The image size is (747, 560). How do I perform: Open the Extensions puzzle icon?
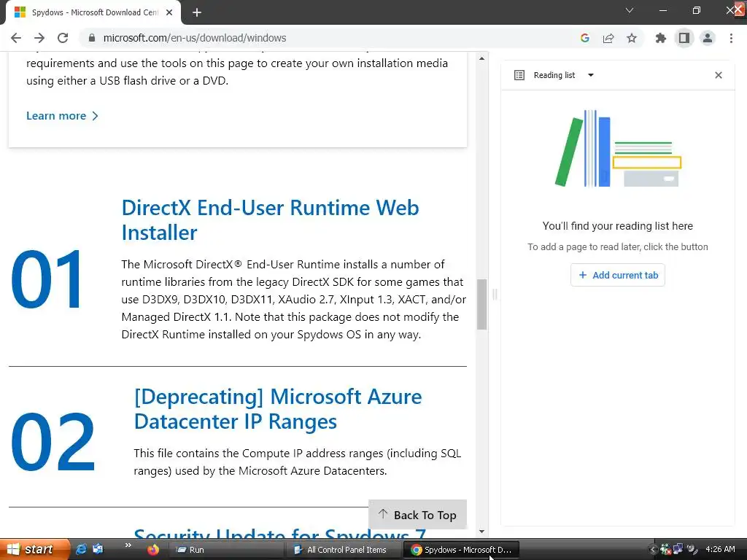pos(661,38)
